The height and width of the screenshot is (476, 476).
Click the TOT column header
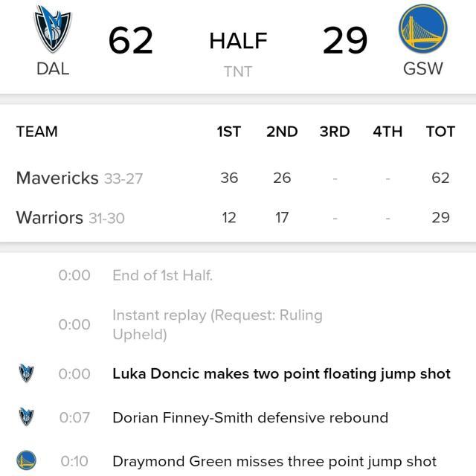tap(440, 132)
